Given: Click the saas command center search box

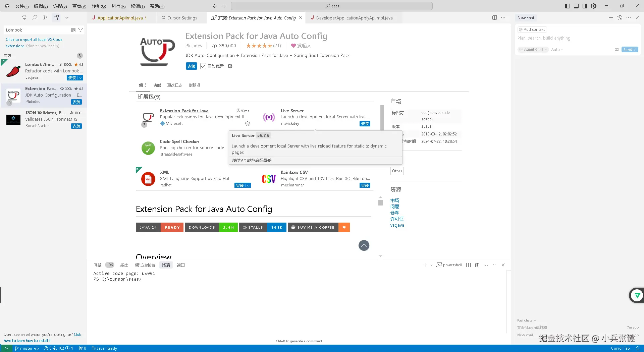Looking at the screenshot, I should (332, 6).
